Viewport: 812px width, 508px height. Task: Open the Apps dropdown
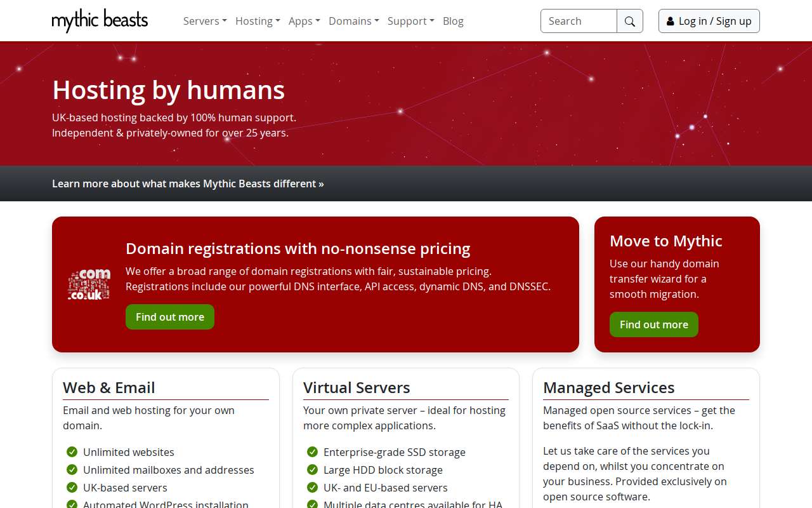tap(304, 21)
